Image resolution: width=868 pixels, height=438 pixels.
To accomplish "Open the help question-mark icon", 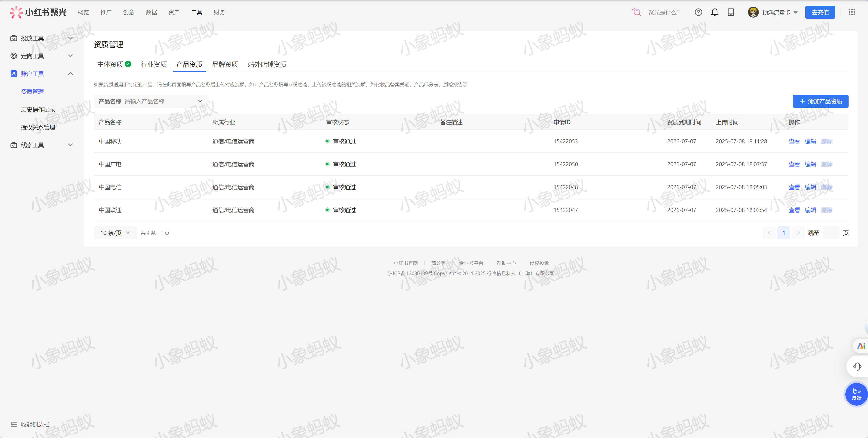I will click(698, 12).
